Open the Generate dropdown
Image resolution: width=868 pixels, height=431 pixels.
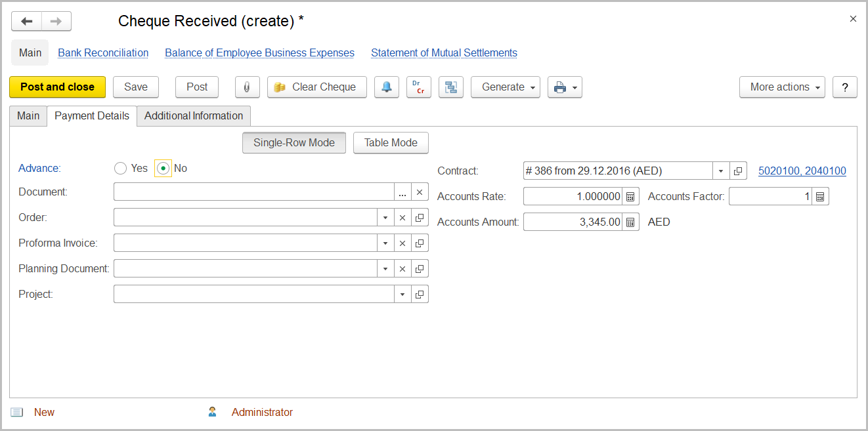click(505, 87)
